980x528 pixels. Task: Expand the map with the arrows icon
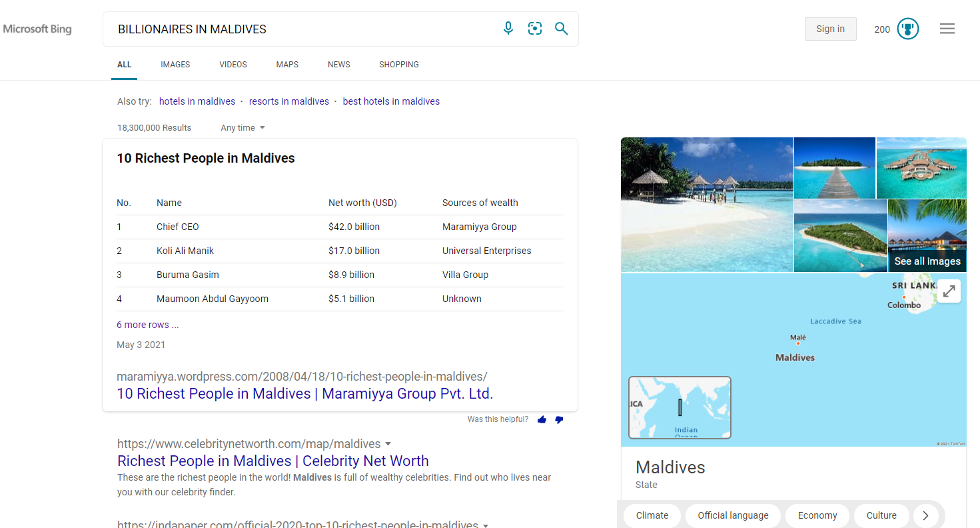(x=949, y=291)
